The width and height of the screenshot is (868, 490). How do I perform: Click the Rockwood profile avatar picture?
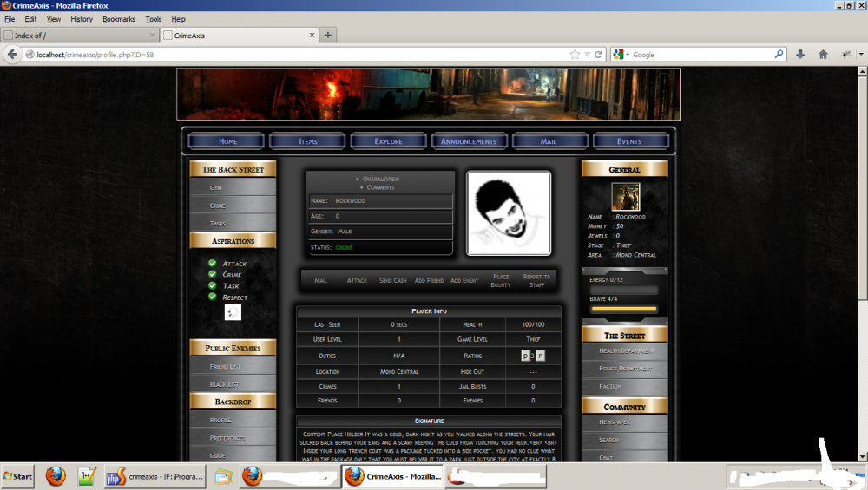(x=509, y=213)
